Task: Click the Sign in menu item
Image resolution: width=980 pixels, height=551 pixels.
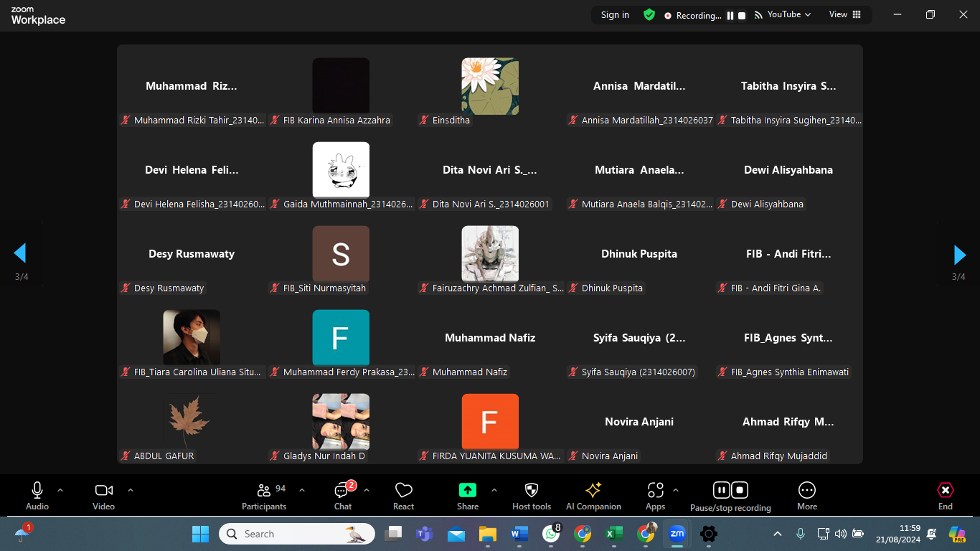Action: tap(614, 14)
